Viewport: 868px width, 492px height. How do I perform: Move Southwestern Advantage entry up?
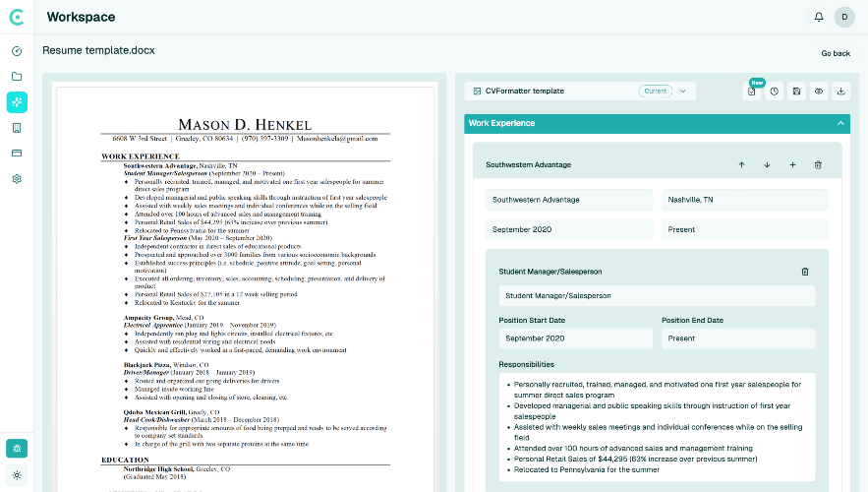click(742, 164)
